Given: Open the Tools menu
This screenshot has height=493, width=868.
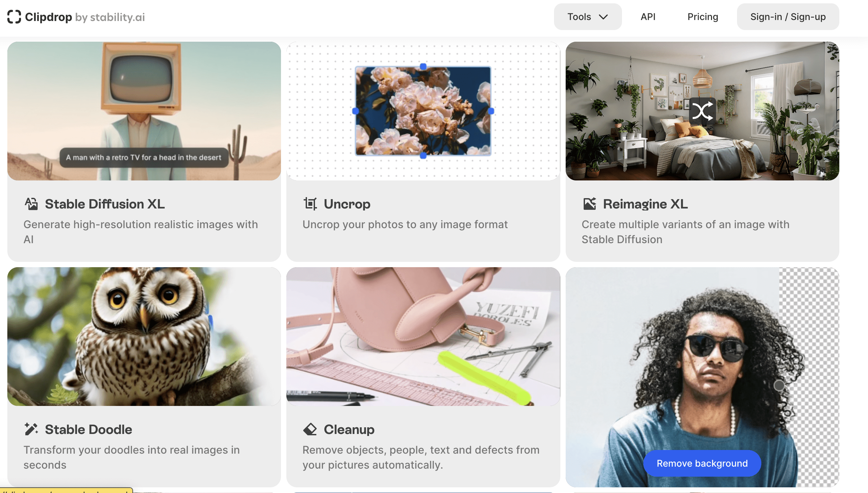Looking at the screenshot, I should 588,17.
